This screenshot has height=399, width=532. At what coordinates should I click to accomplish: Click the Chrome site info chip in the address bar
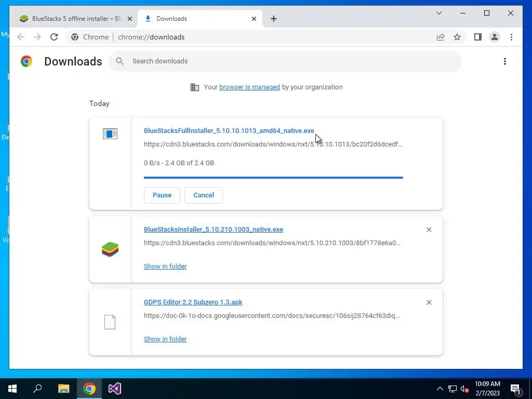click(x=90, y=37)
